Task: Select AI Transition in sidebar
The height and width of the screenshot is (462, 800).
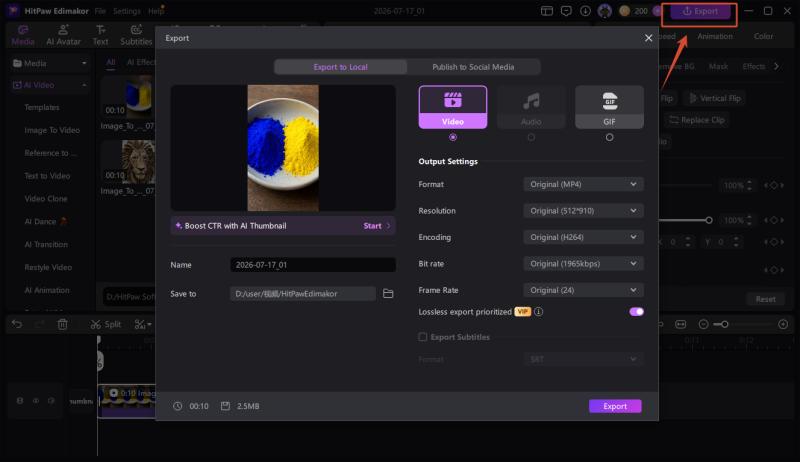Action: tap(46, 244)
